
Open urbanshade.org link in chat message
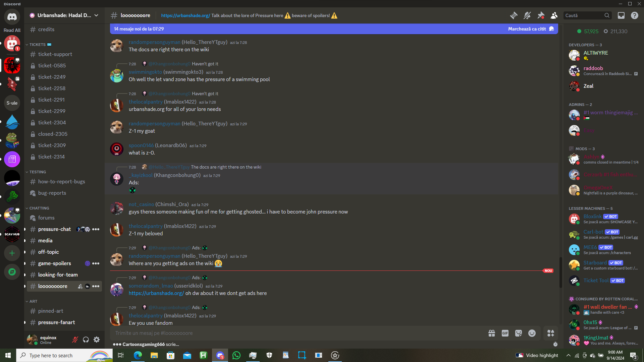(156, 293)
